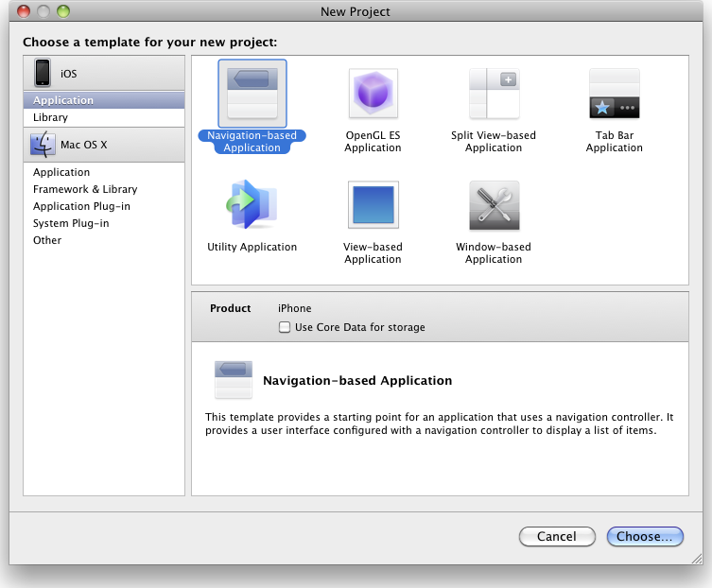The image size is (712, 588).
Task: Select Application under Mac OS X
Action: (x=104, y=172)
